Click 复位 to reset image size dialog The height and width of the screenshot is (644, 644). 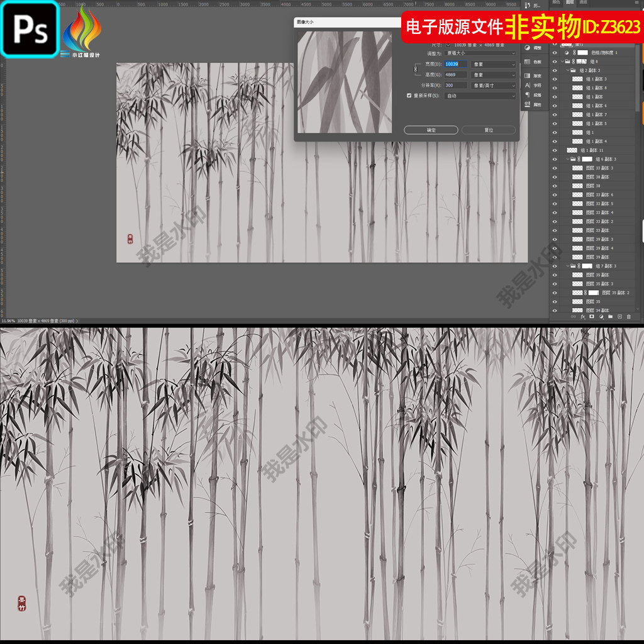(x=488, y=130)
